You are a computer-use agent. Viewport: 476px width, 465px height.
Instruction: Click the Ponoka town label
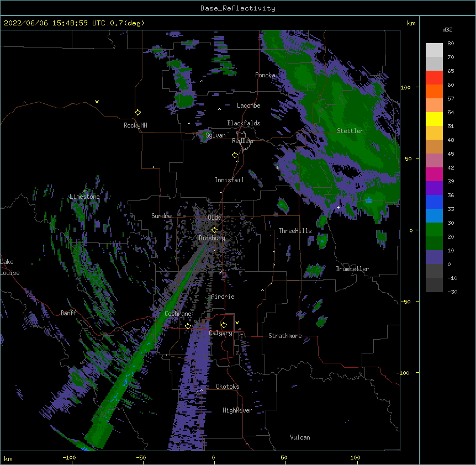[x=265, y=75]
